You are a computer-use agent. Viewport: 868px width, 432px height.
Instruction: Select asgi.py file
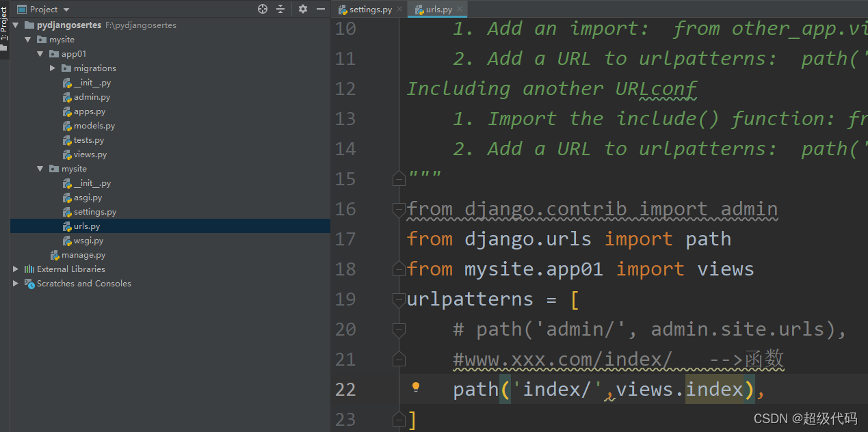coord(88,198)
